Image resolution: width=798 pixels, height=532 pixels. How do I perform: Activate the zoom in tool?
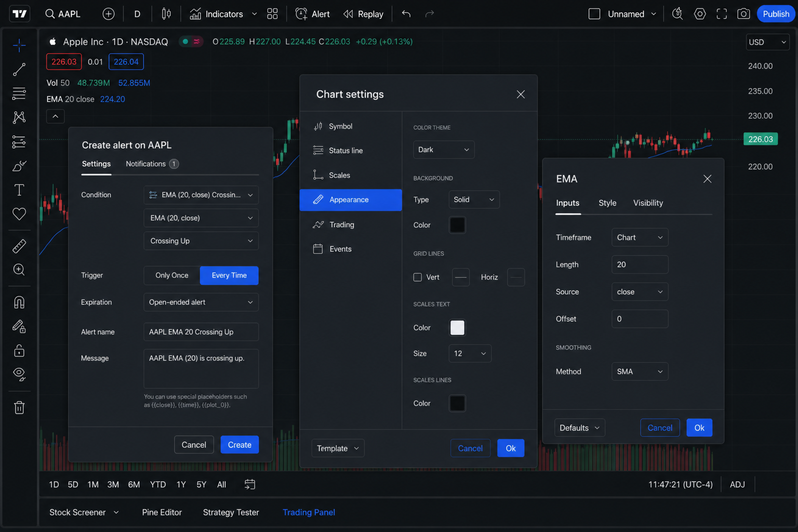click(x=19, y=270)
